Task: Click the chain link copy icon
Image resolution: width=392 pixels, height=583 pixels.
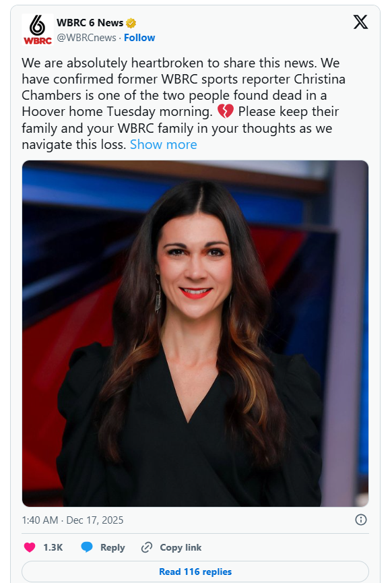Action: 147,547
